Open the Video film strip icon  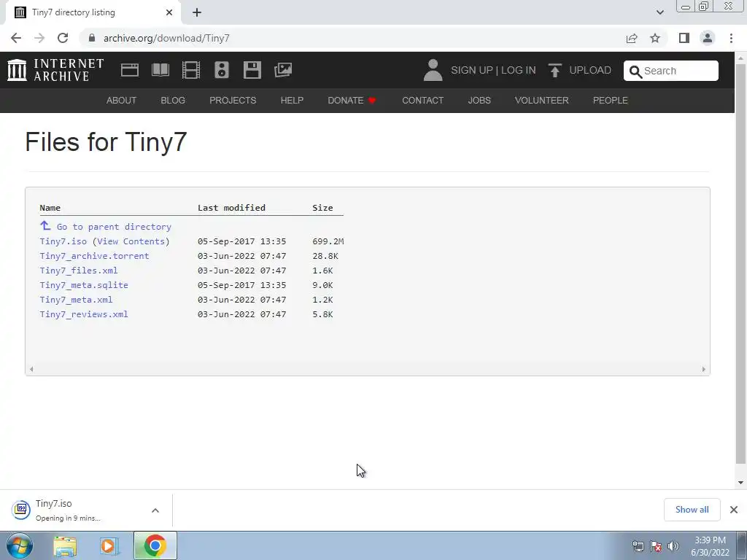(x=191, y=70)
